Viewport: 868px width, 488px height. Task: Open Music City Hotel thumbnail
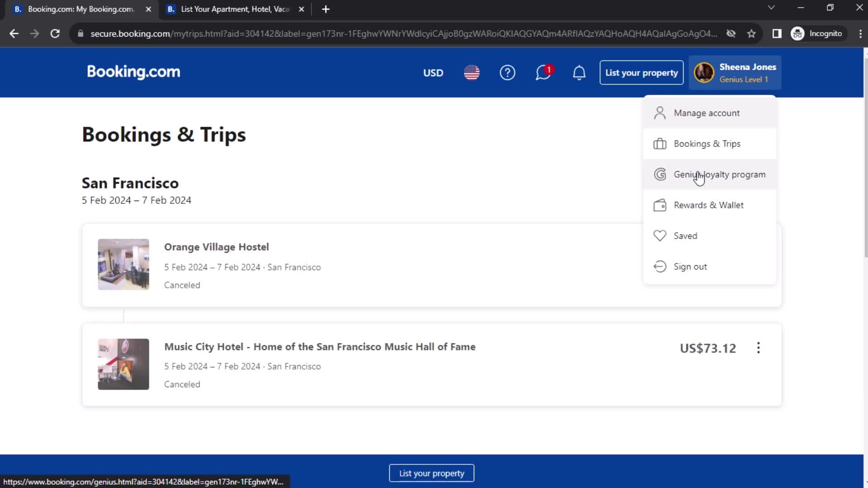click(123, 364)
